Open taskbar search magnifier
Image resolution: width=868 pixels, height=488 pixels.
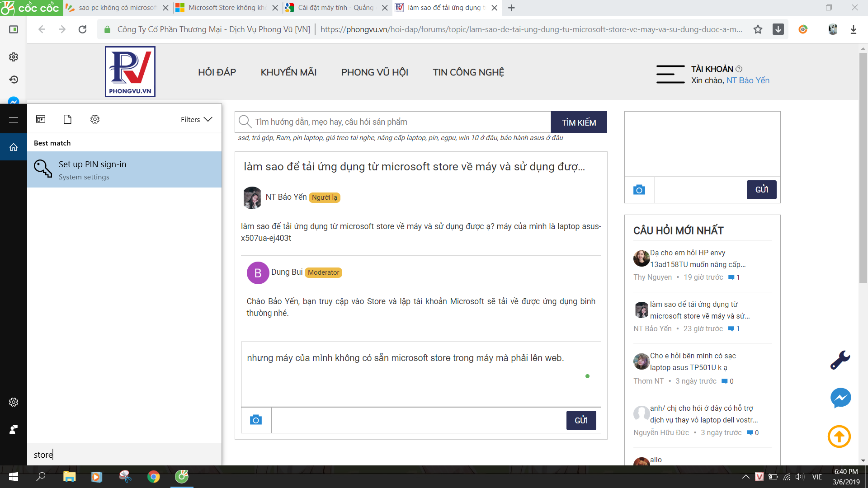tap(41, 477)
